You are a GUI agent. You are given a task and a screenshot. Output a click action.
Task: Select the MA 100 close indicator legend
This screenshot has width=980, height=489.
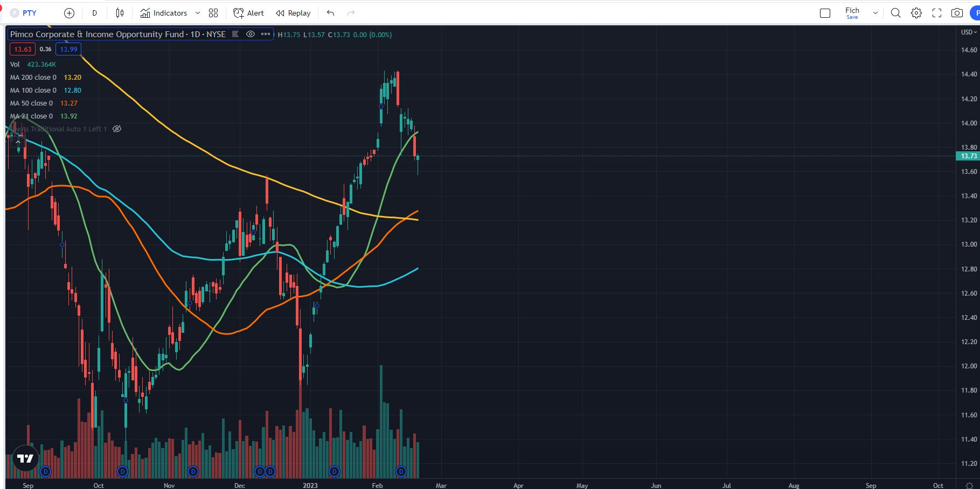click(x=33, y=90)
